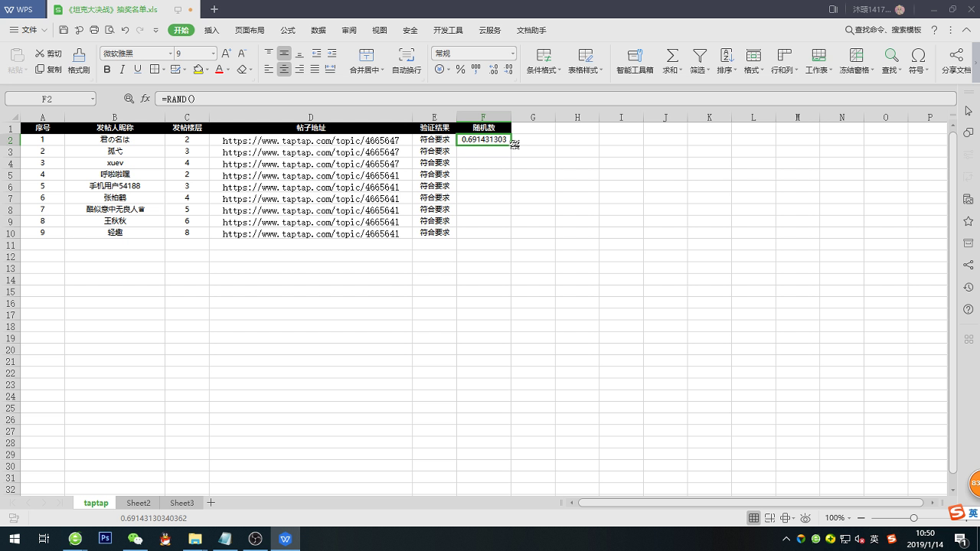Screen dimensions: 980x551
Task: Open the font name dropdown 微软雅黑
Action: [170, 54]
